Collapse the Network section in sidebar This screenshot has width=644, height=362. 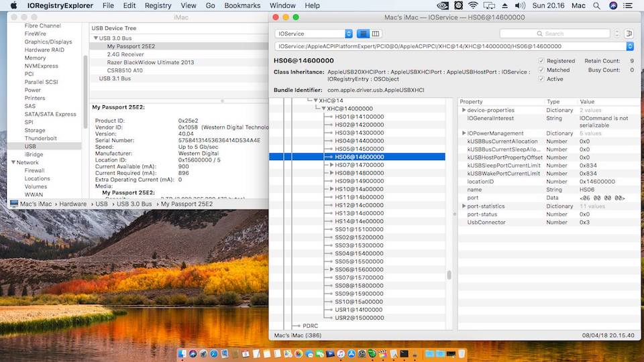click(x=13, y=162)
